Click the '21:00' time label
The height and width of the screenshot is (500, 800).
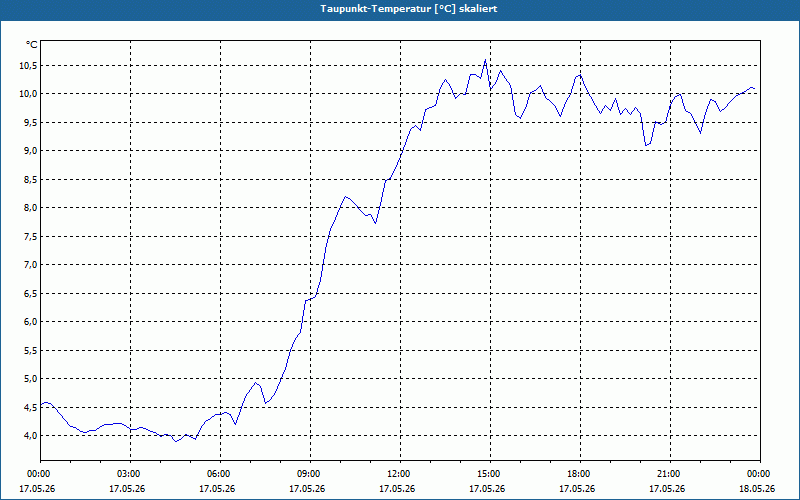coord(670,474)
